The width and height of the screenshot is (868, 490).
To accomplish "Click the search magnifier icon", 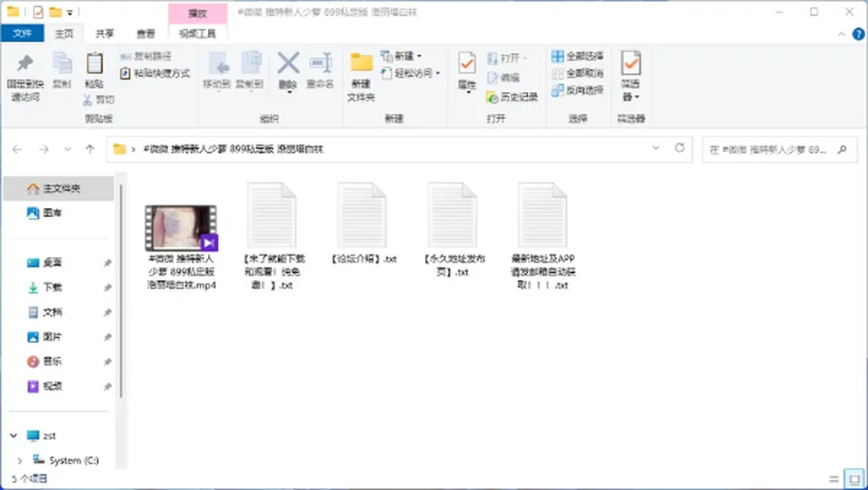I will (x=843, y=149).
